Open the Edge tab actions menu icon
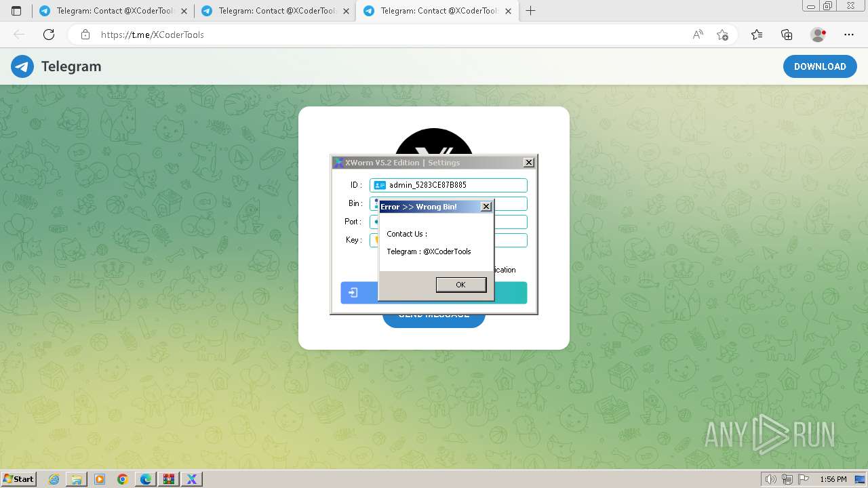The width and height of the screenshot is (868, 488). coord(16,11)
